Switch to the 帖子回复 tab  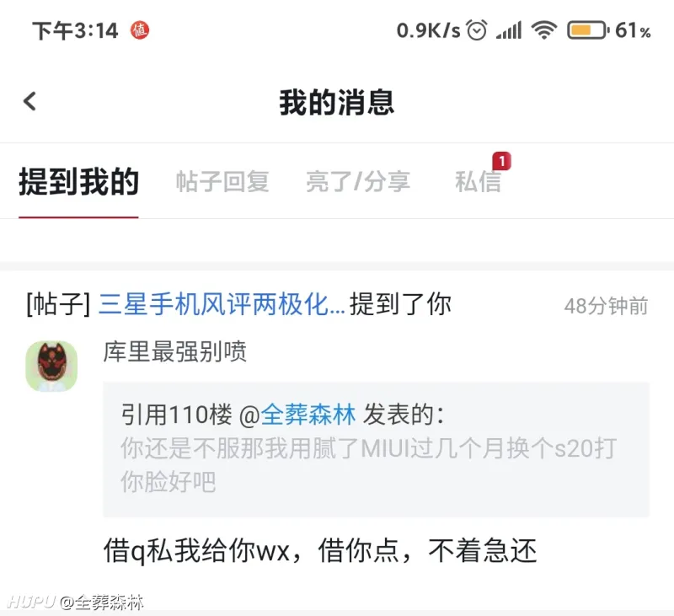[x=222, y=182]
